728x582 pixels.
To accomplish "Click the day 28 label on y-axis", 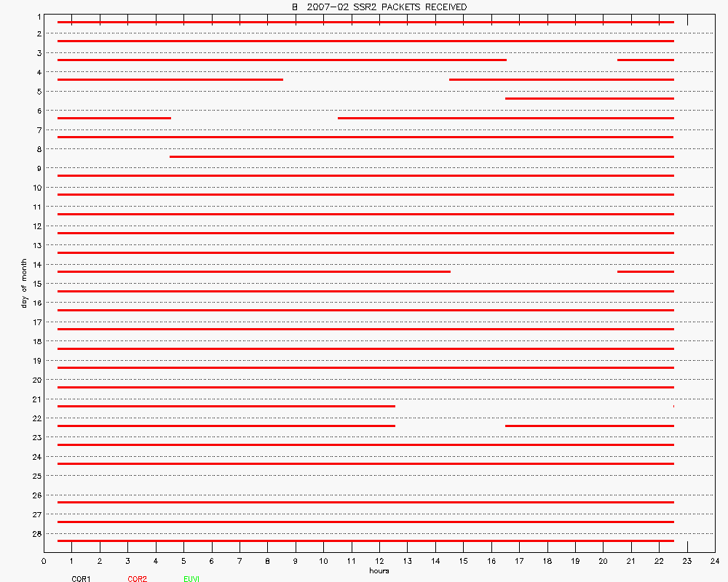I will (x=36, y=533).
